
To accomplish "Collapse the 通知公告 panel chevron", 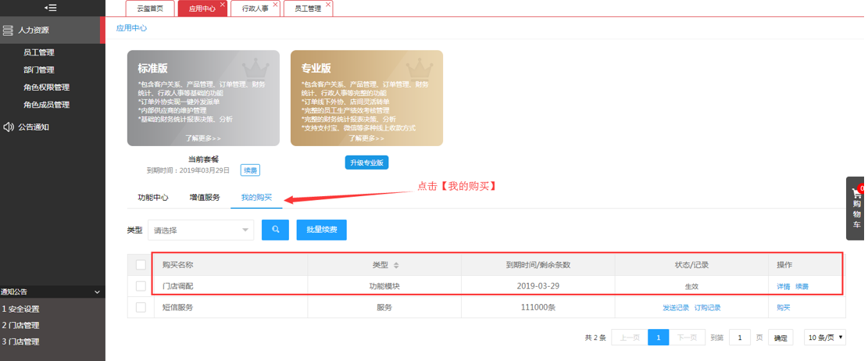I will pyautogui.click(x=97, y=291).
